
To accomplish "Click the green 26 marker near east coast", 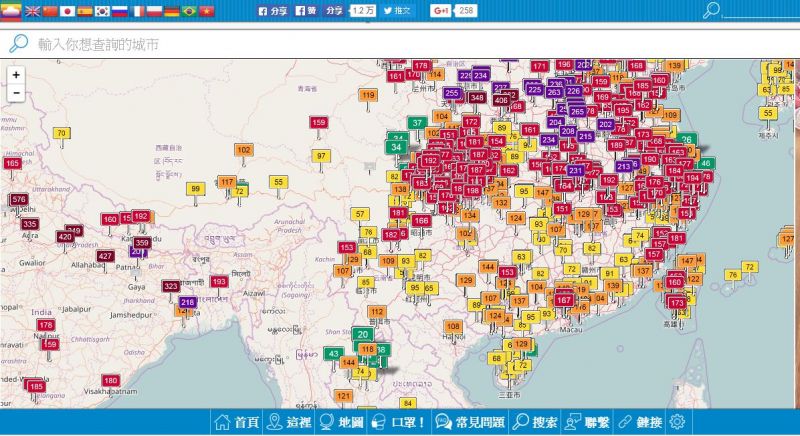I will click(687, 139).
